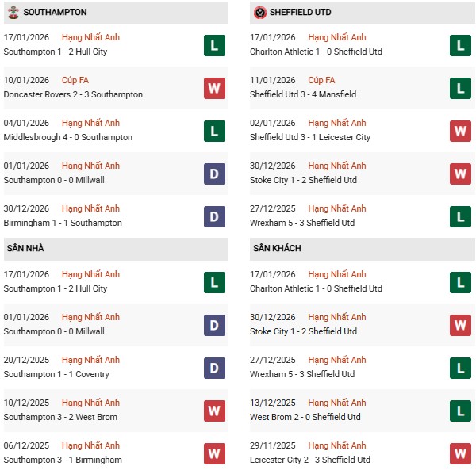Click the Southampton club crest icon
The image size is (476, 470).
[13, 13]
